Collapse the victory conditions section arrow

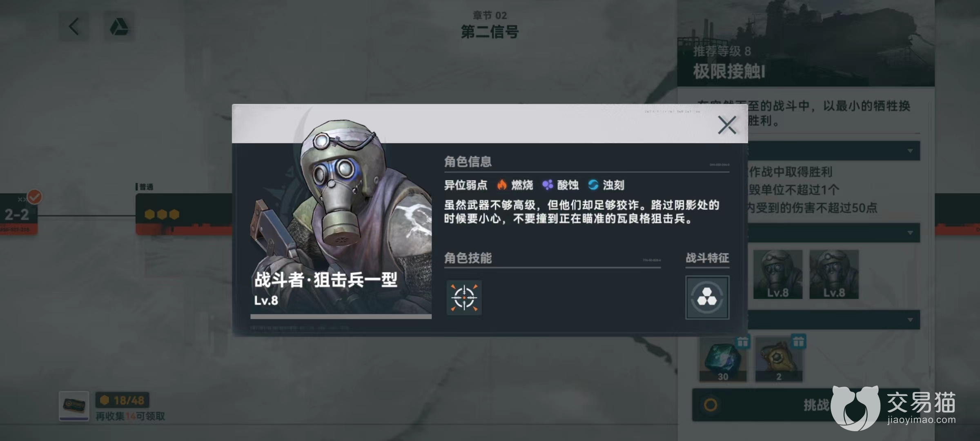pyautogui.click(x=910, y=151)
